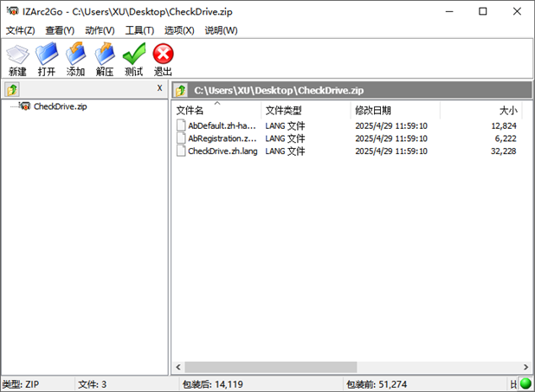
Task: Select the file AbRegistration.z...
Action: click(222, 138)
